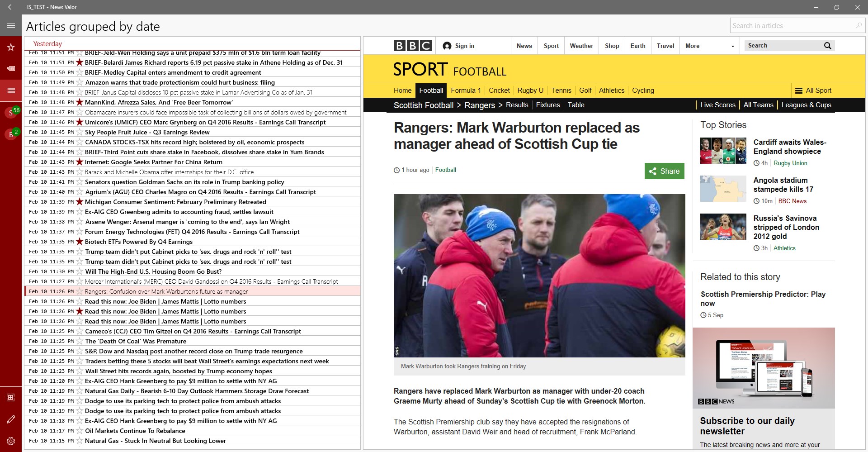Viewport: 868px width, 452px height.
Task: Select 'Senators question Goldman Sachs' article
Action: point(193,182)
